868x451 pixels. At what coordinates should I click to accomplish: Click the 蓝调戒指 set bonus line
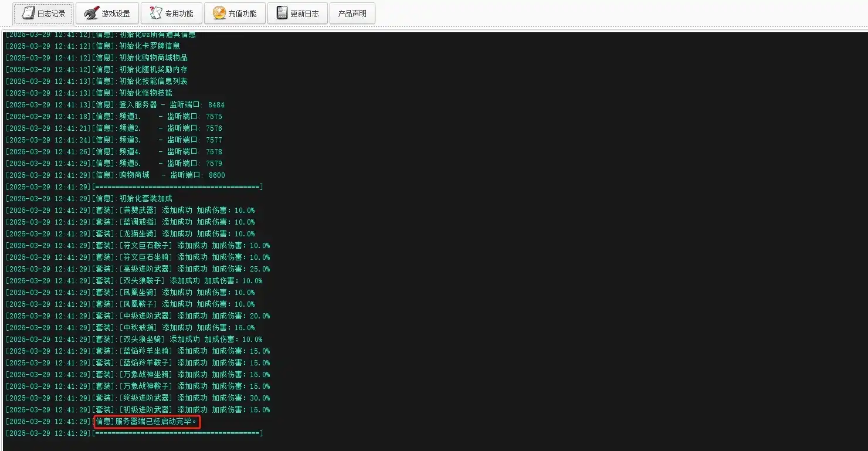coord(130,222)
